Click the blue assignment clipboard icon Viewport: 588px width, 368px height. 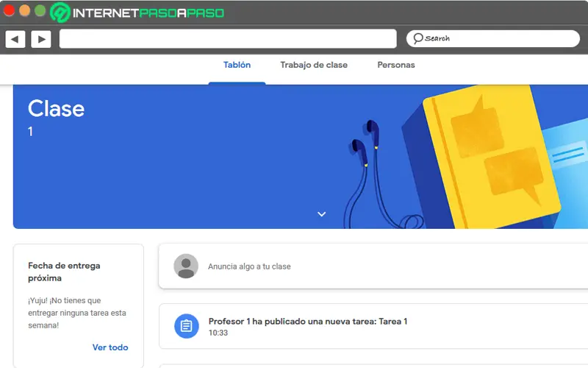(x=187, y=326)
